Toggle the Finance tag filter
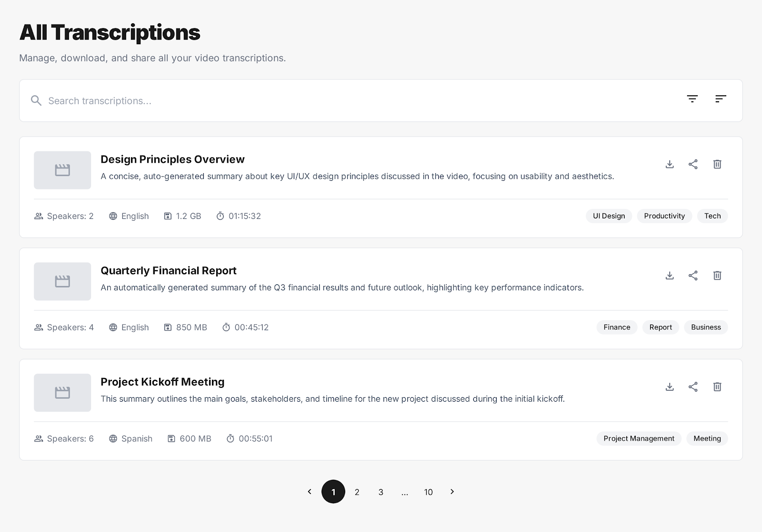The width and height of the screenshot is (762, 532). pyautogui.click(x=616, y=327)
